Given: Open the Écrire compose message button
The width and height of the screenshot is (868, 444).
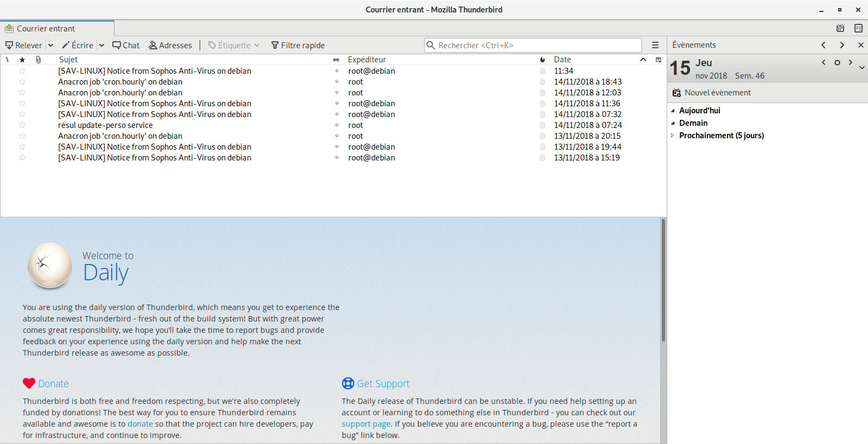Looking at the screenshot, I should (x=78, y=46).
